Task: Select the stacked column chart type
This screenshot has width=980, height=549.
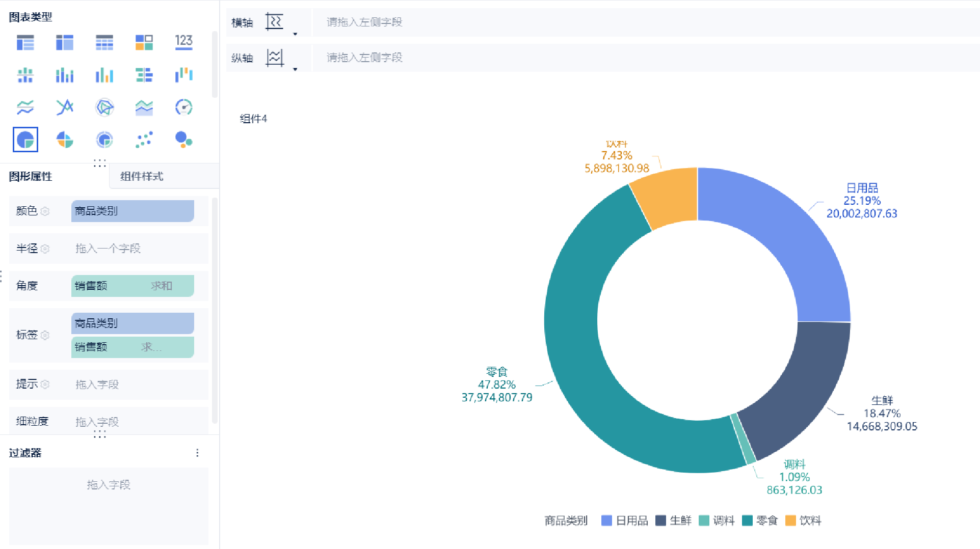Action: pyautogui.click(x=65, y=75)
